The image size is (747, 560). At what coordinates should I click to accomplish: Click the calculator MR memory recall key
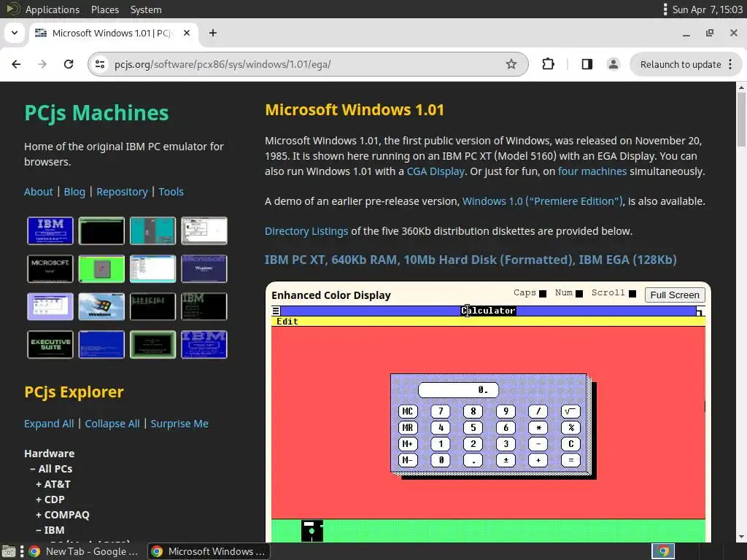[408, 427]
